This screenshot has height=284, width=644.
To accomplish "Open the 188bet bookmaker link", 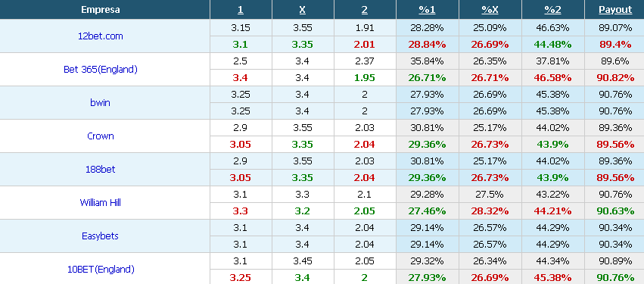I will (x=100, y=170).
